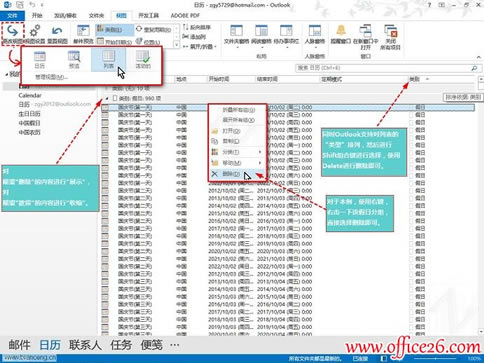Click Reverse Sort (反向排序)
The height and width of the screenshot is (363, 484).
[x=197, y=27]
